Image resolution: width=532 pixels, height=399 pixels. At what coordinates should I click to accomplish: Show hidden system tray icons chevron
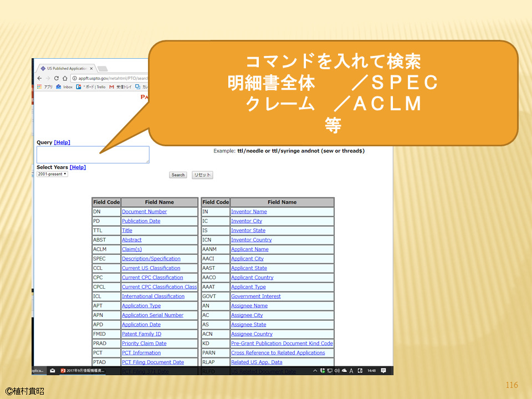click(x=315, y=371)
